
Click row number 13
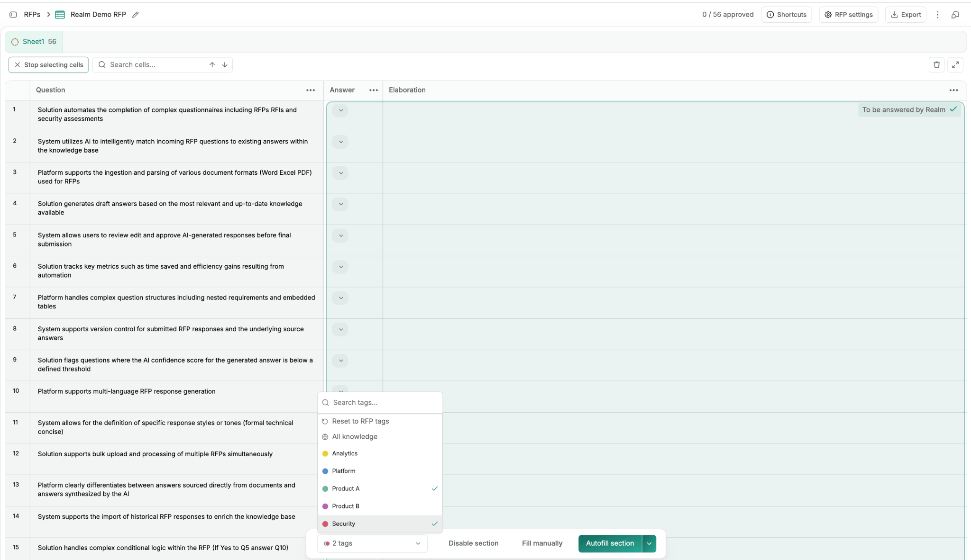[16, 485]
